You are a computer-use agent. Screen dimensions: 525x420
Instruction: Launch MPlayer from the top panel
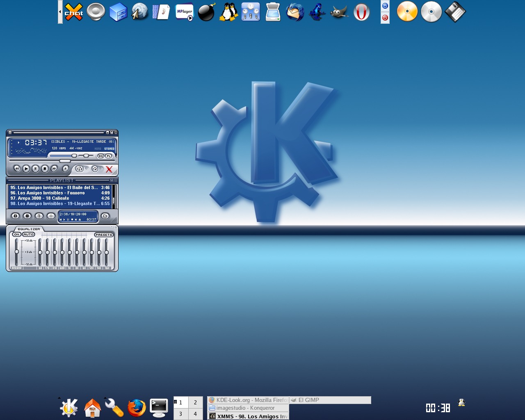[184, 12]
